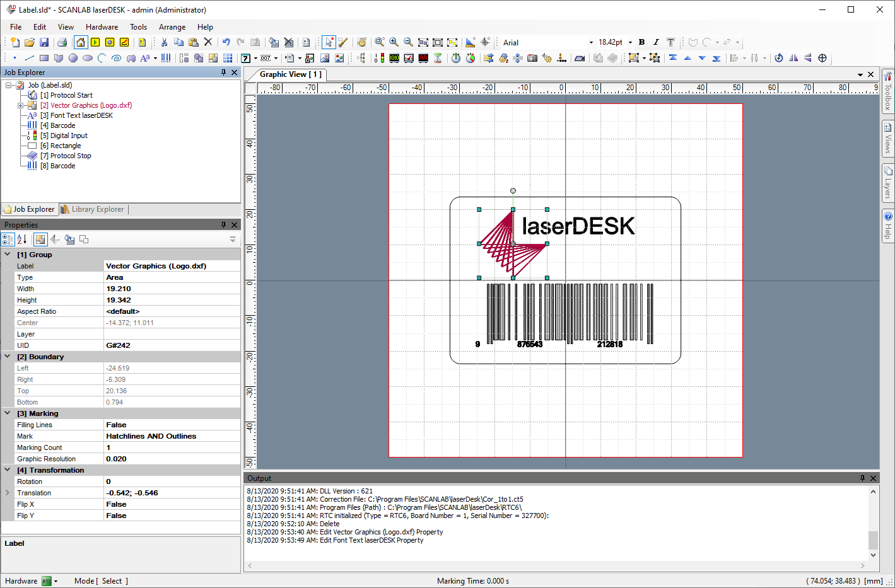Click the Output panel horizontal scrollbar
The width and height of the screenshot is (895, 588).
click(556, 565)
